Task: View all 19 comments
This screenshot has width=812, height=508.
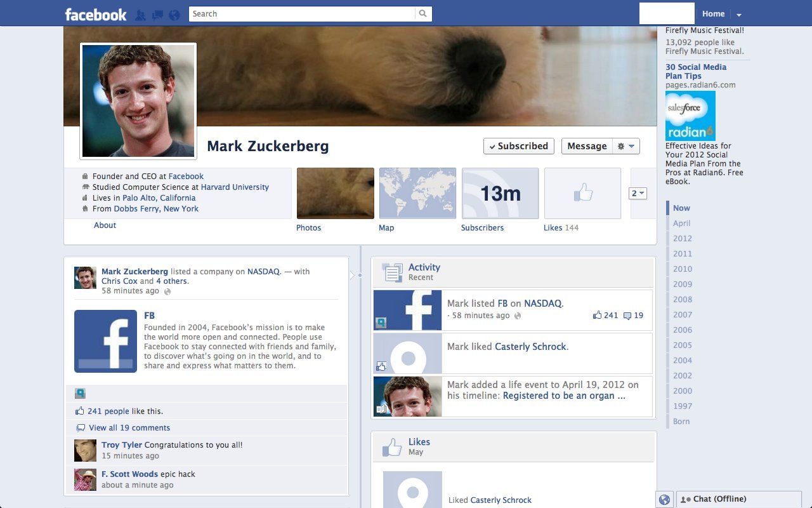Action: 129,428
